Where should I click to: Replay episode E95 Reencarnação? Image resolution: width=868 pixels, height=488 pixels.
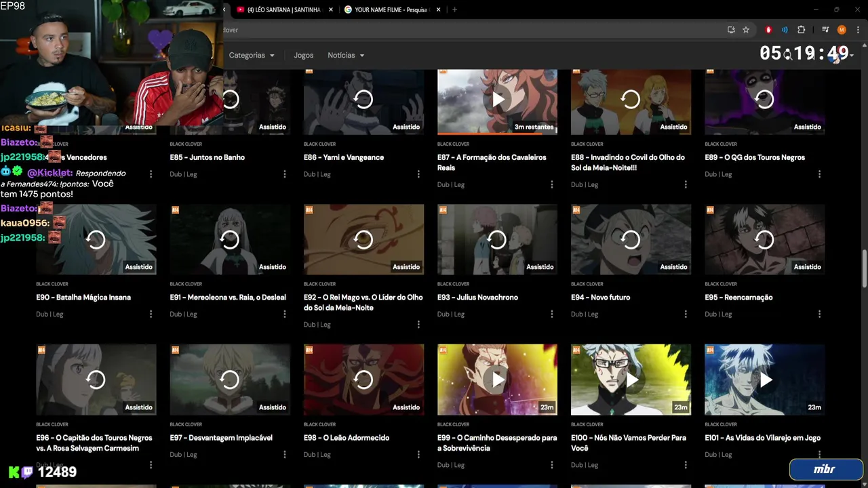coord(765,239)
